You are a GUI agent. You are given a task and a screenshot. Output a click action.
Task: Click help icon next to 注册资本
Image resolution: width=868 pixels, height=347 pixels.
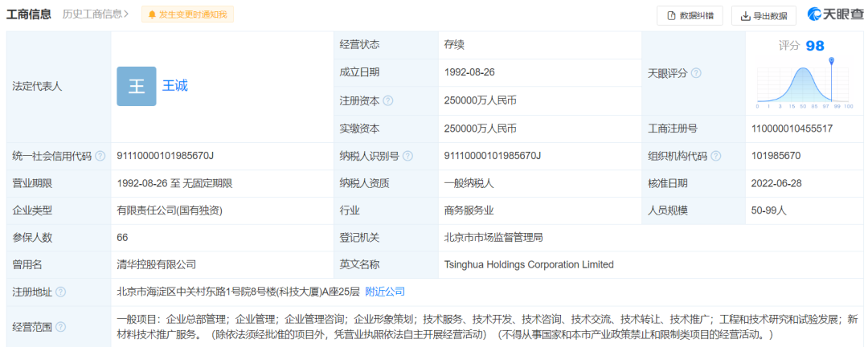tap(388, 101)
